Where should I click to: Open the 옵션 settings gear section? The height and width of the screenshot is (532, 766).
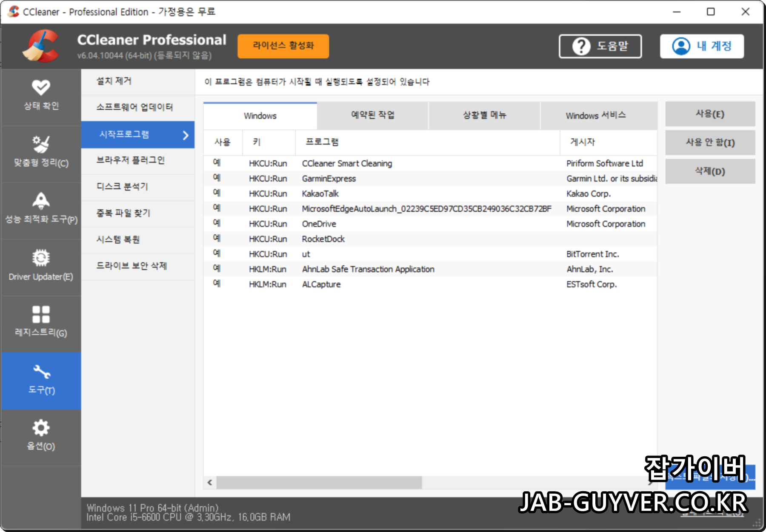click(41, 437)
